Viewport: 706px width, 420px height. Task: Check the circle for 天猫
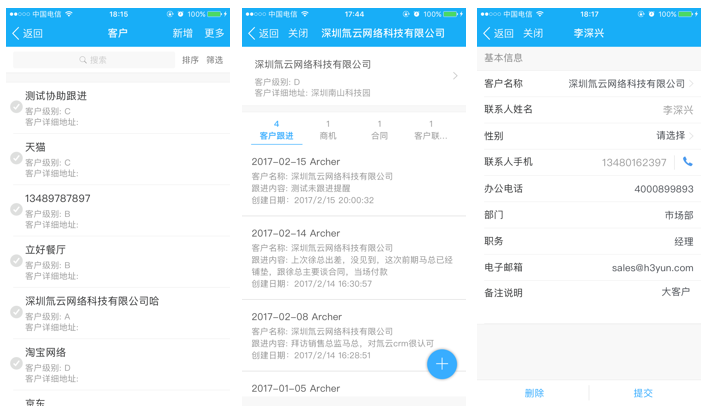[16, 158]
